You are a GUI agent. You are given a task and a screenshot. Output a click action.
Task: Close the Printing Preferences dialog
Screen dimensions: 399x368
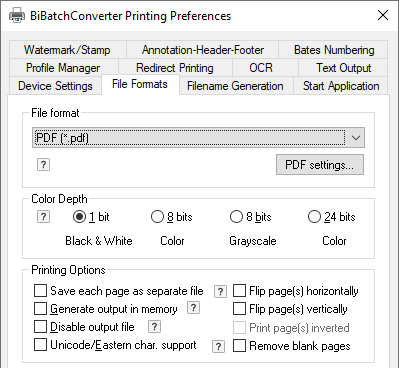pyautogui.click(x=383, y=15)
